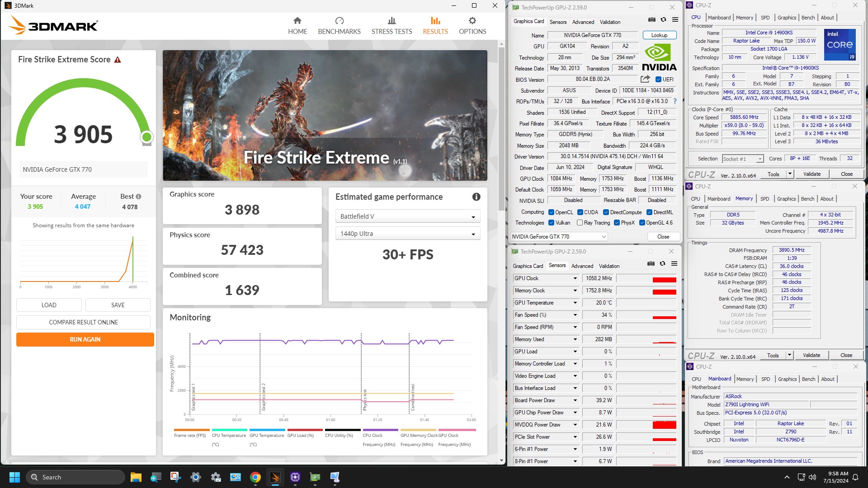The height and width of the screenshot is (488, 868).
Task: Open Battlefield V game dropdown
Action: click(407, 216)
